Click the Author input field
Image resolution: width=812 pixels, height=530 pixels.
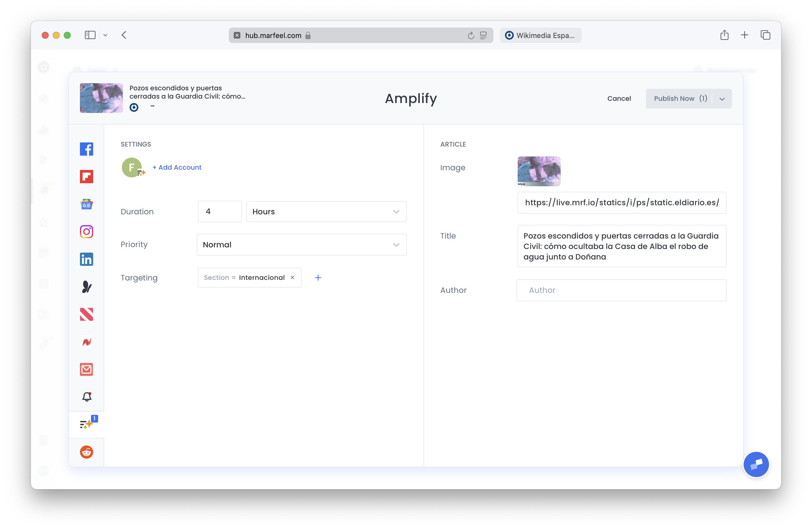point(621,290)
